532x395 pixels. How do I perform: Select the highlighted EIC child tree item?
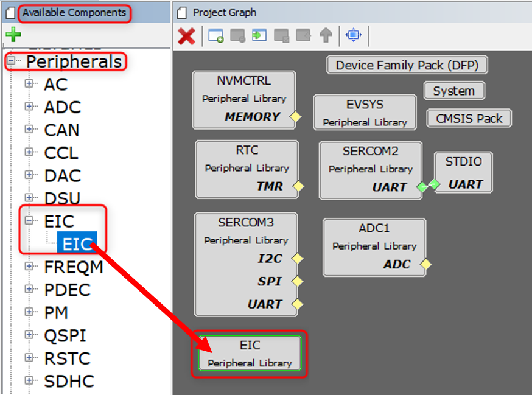(x=77, y=244)
